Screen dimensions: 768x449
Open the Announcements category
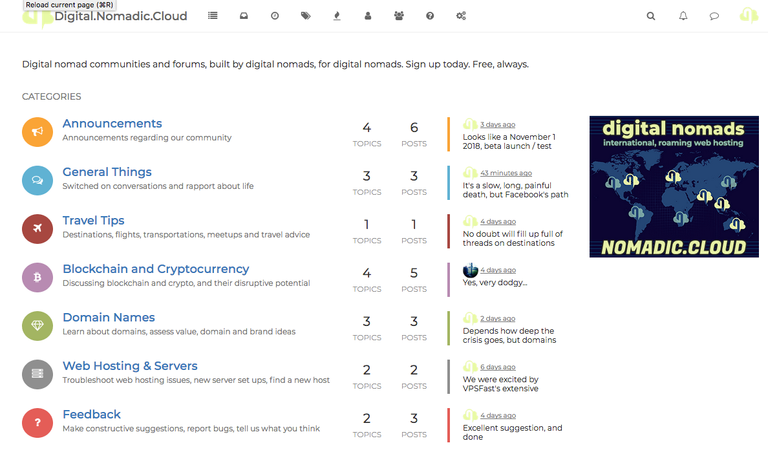click(x=112, y=123)
